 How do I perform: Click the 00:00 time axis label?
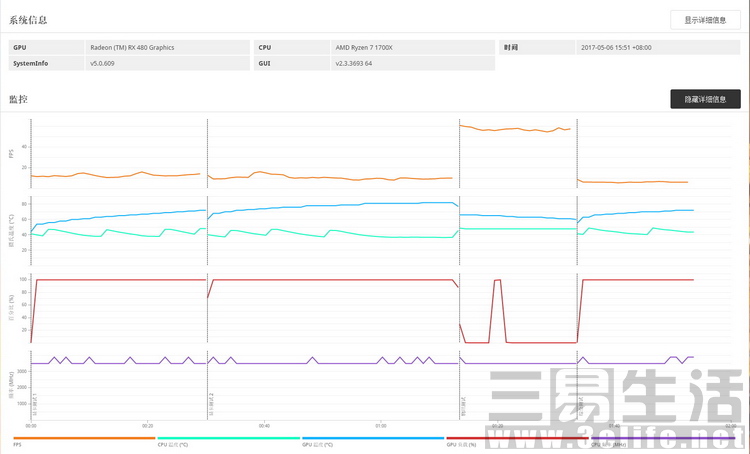click(x=31, y=425)
